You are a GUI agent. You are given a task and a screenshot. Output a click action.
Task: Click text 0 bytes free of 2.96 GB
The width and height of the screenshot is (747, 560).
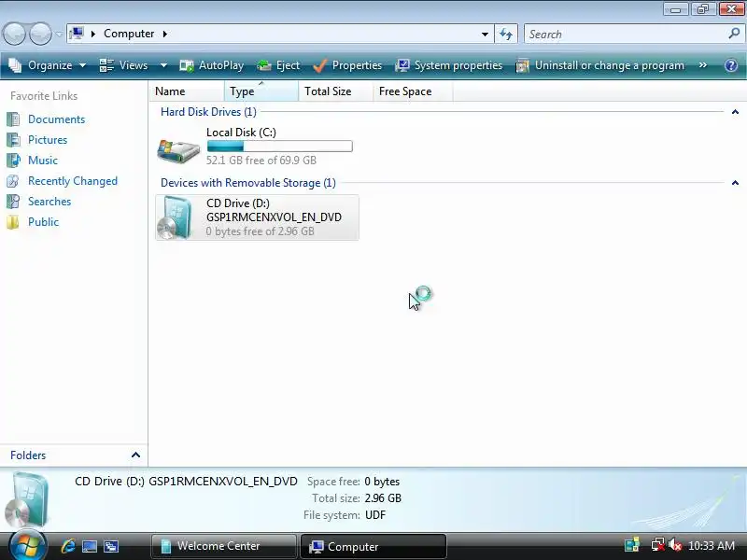(x=261, y=231)
